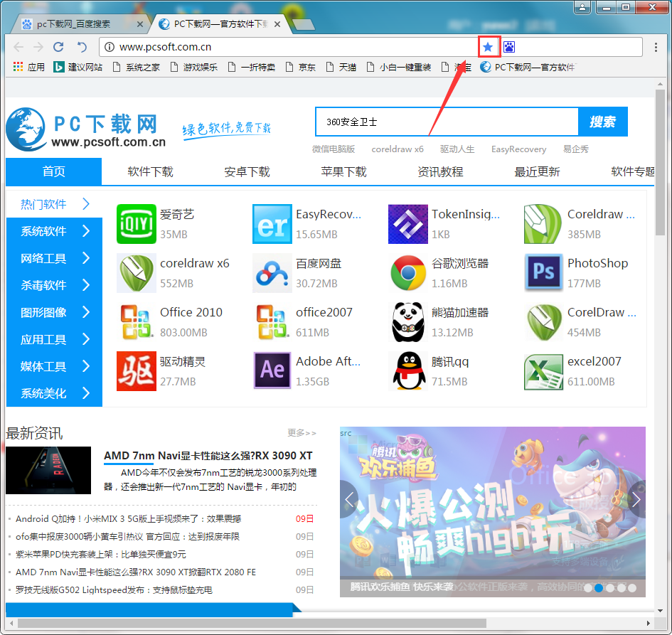
Task: Open the 最近更新 navigation tab
Action: [537, 172]
